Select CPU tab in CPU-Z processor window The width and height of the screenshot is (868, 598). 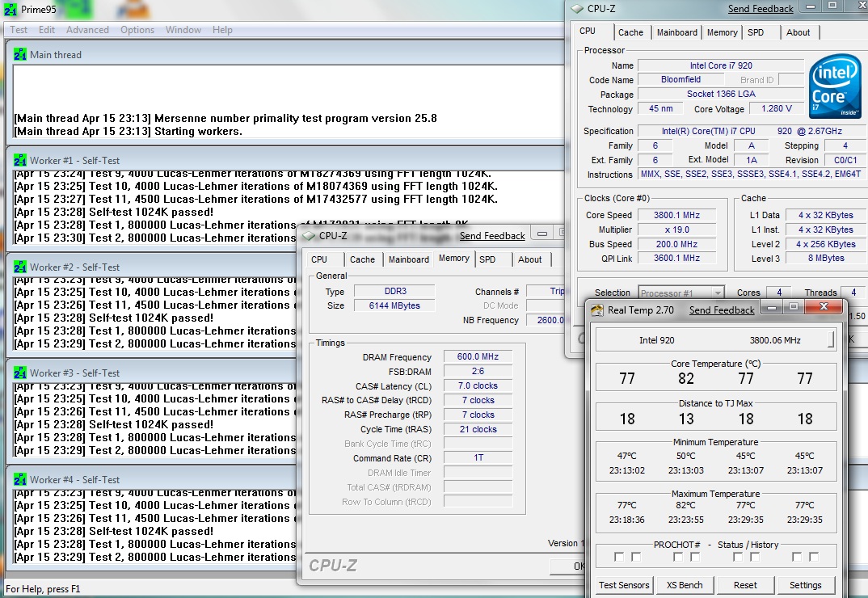(588, 31)
